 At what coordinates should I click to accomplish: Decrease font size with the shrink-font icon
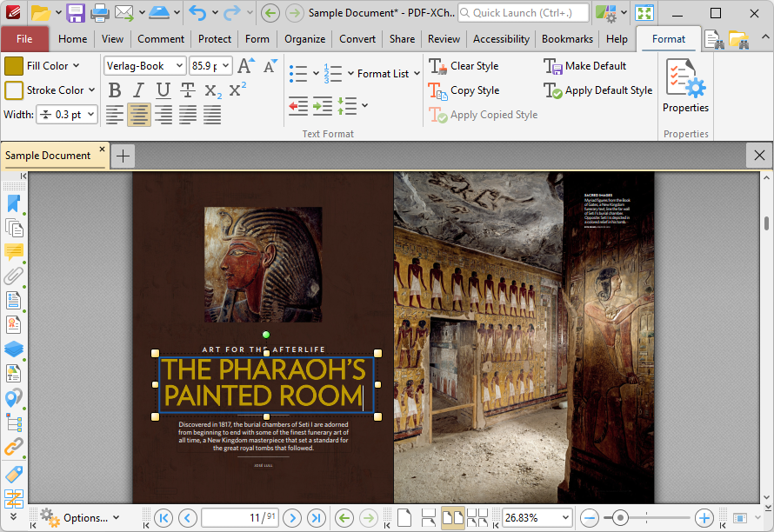(270, 66)
